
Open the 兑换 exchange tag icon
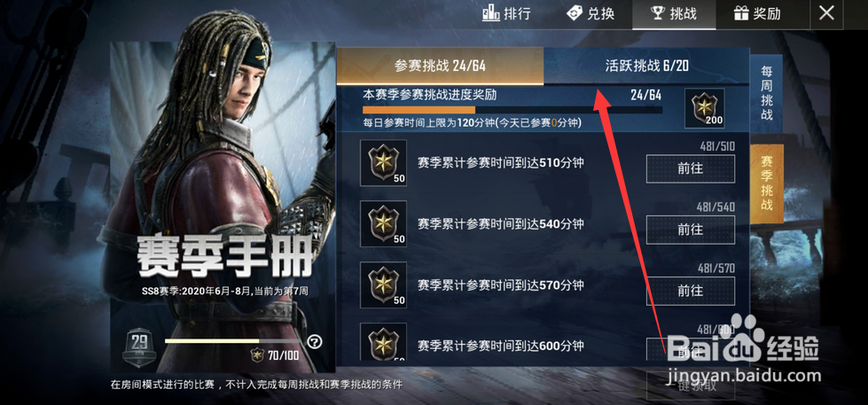[x=575, y=13]
